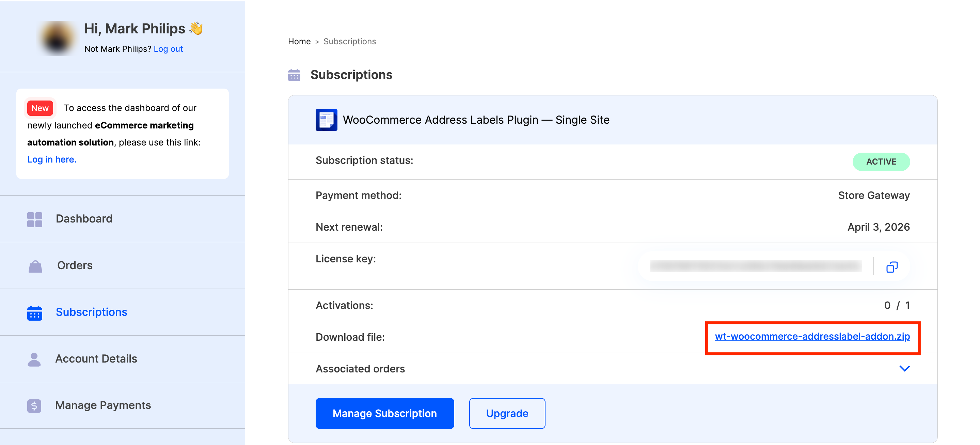Click the user profile avatar picture
Viewport: 980px width, 445px height.
click(x=57, y=39)
